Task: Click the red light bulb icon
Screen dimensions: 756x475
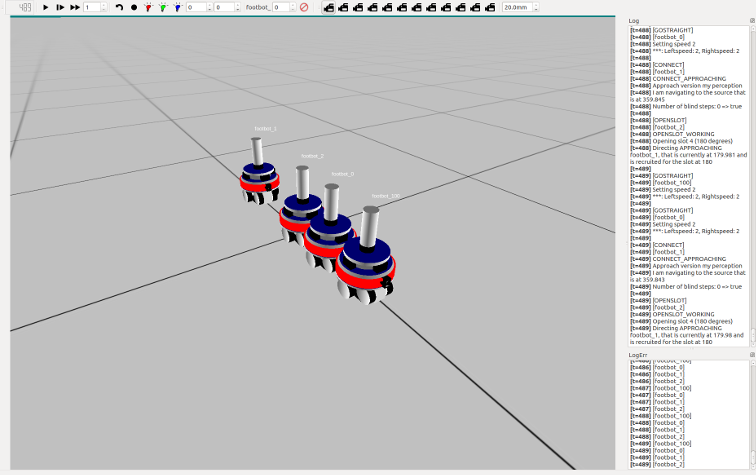Action: click(148, 7)
